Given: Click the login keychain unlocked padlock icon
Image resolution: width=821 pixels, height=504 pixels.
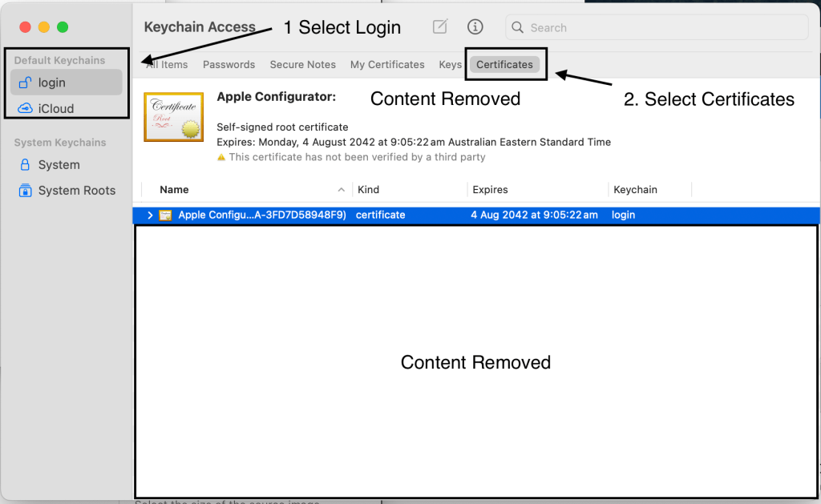Looking at the screenshot, I should 25,83.
